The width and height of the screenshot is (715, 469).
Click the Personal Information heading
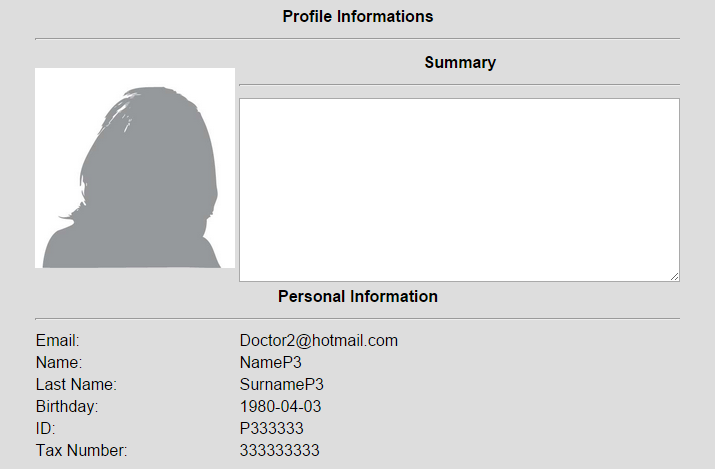point(358,296)
